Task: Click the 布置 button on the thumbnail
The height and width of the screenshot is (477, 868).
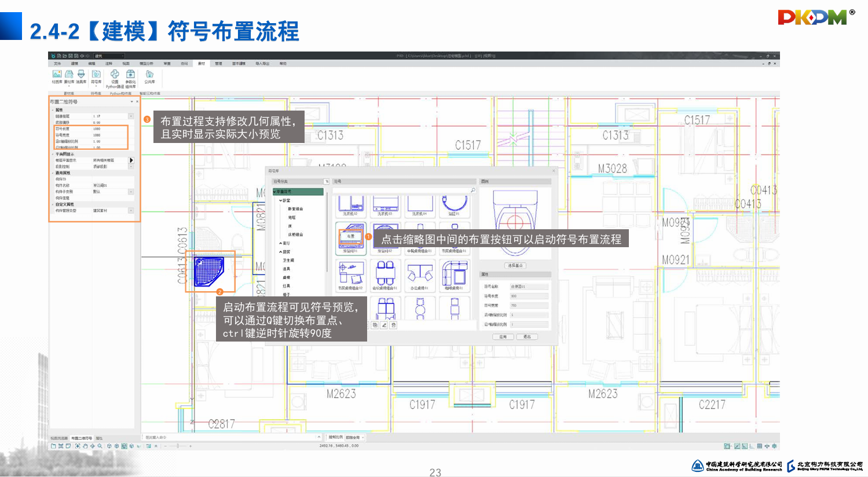Action: tap(350, 236)
